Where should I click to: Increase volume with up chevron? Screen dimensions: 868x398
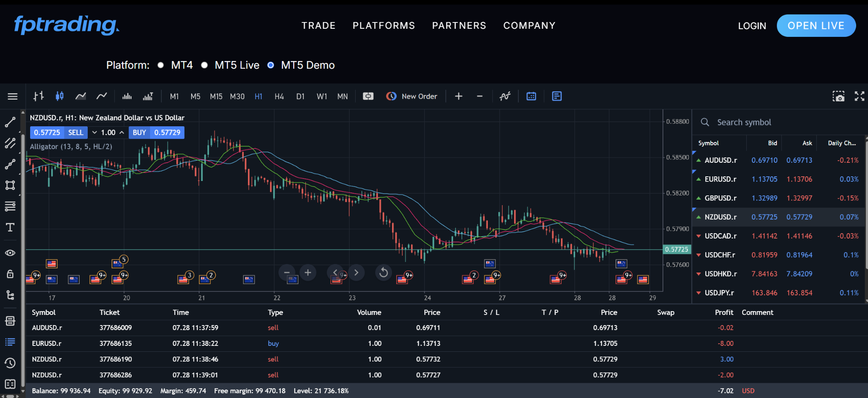pyautogui.click(x=122, y=133)
